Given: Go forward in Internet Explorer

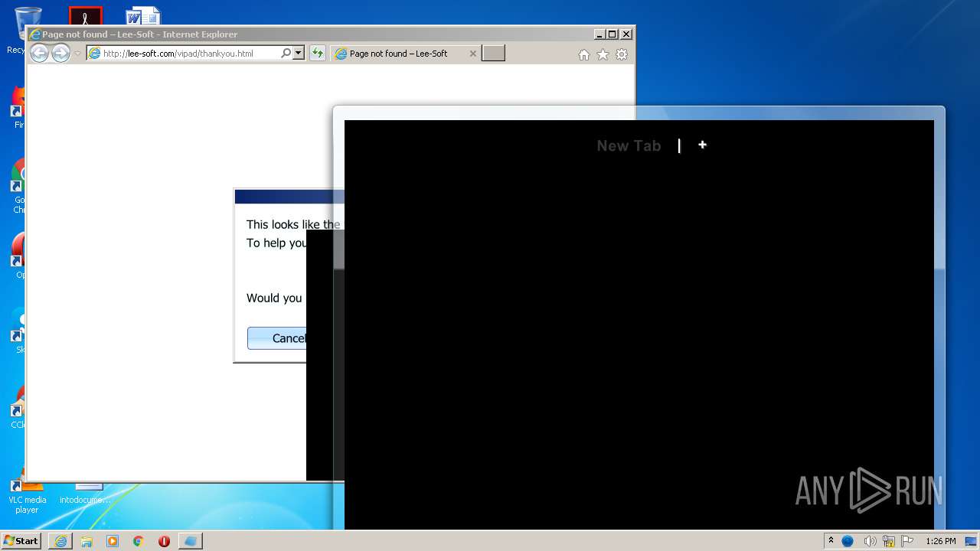Looking at the screenshot, I should coord(60,53).
